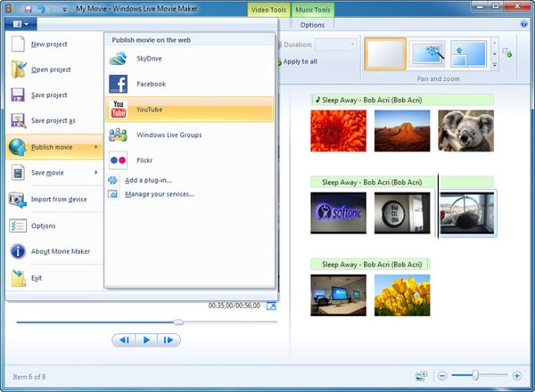The width and height of the screenshot is (535, 392).
Task: Select the Windows Live Groups icon
Action: 118,135
